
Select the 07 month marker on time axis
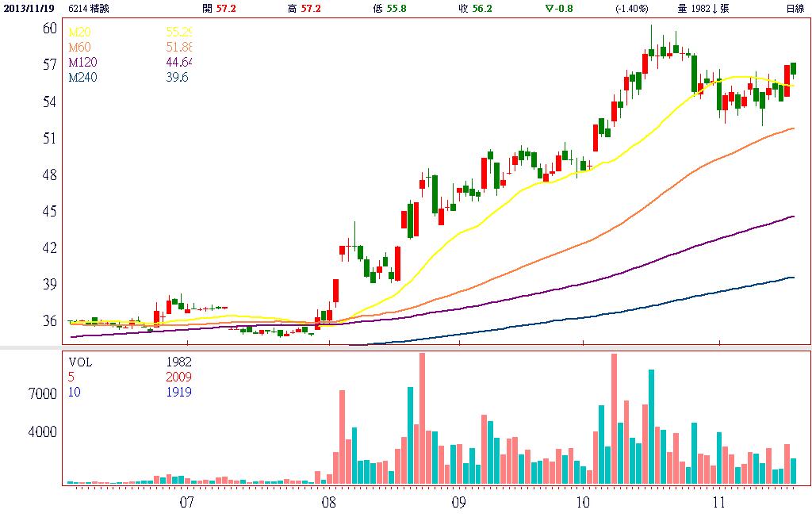click(x=187, y=503)
